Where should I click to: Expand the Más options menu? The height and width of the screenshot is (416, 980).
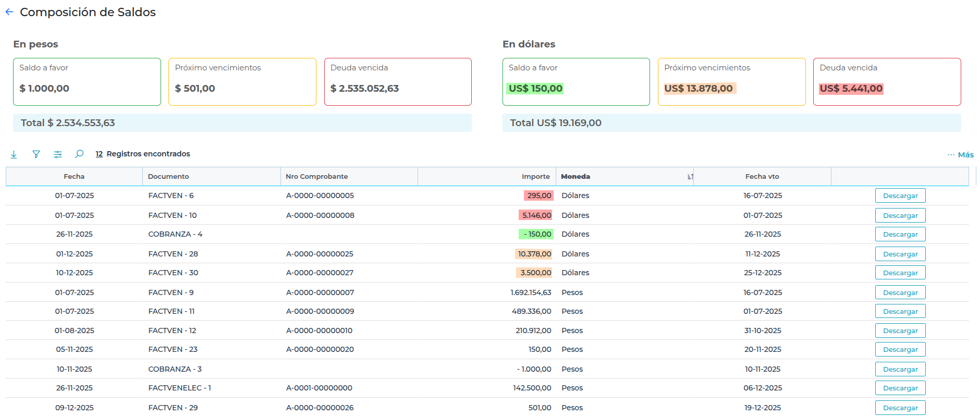pos(960,155)
